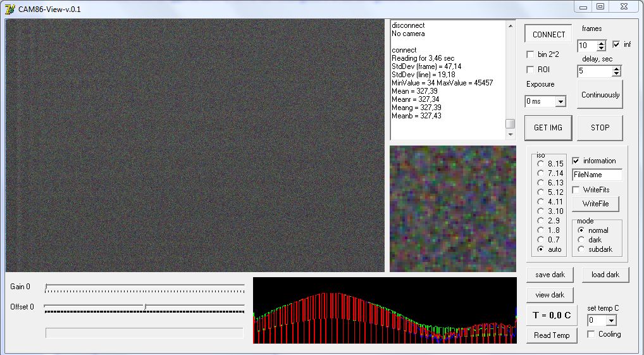Click the 'Reading for 3,46 sec' log line
The height and width of the screenshot is (355, 644).
(423, 58)
